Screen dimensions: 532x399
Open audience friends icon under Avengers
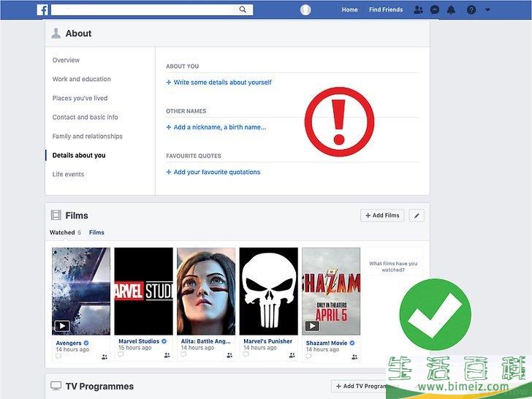point(104,357)
